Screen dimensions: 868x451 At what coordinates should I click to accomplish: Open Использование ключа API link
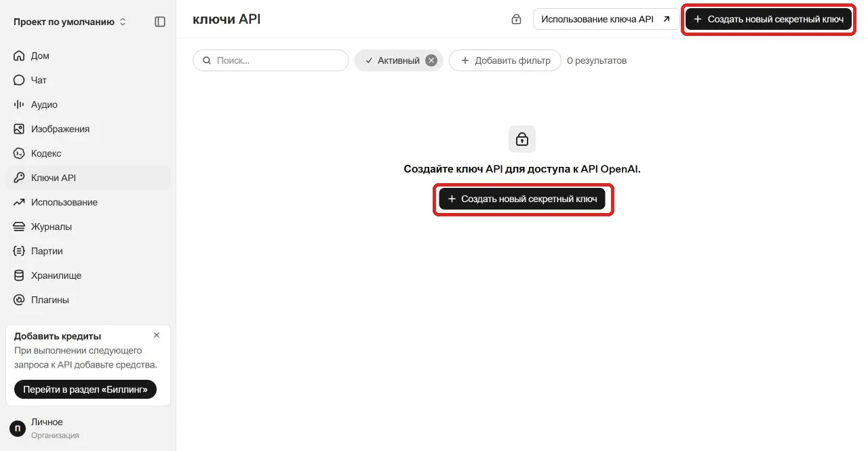pyautogui.click(x=606, y=19)
